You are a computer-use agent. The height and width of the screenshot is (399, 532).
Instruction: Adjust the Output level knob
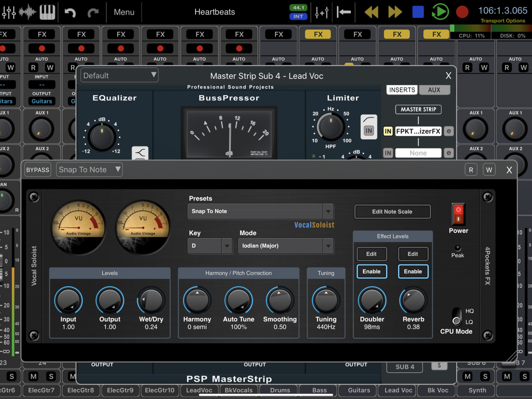[109, 300]
